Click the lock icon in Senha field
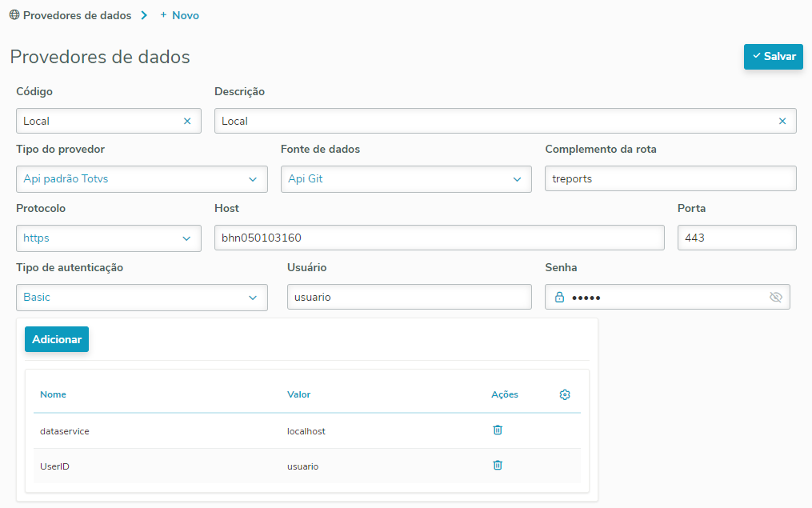The image size is (812, 508). (560, 297)
